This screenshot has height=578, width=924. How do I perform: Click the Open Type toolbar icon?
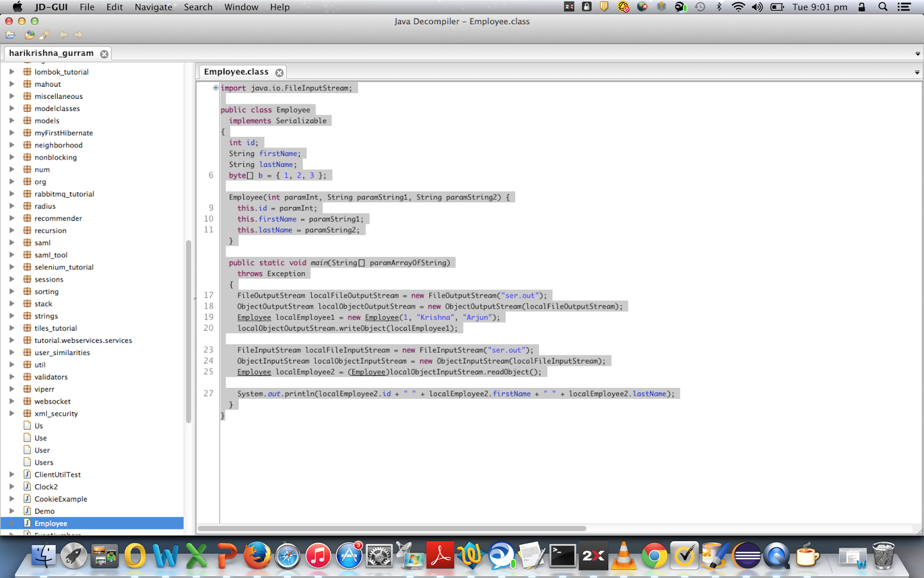click(29, 35)
